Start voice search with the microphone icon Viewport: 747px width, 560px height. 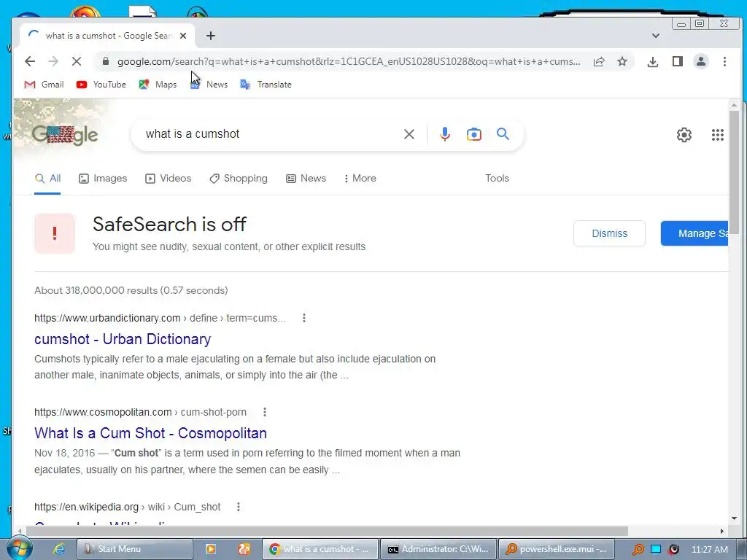444,134
